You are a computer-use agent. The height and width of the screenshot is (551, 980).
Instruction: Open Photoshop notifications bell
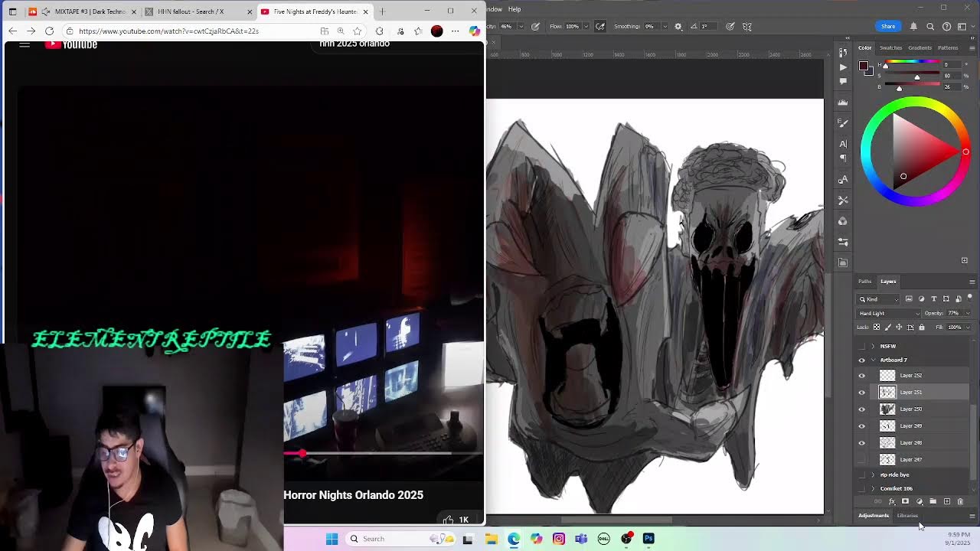(x=913, y=26)
